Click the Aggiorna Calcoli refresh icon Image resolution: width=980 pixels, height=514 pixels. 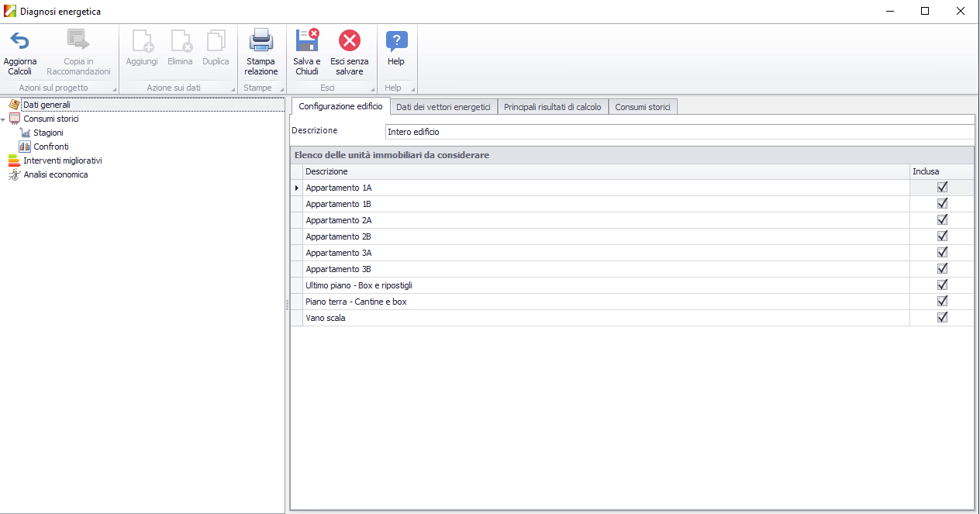coord(19,41)
